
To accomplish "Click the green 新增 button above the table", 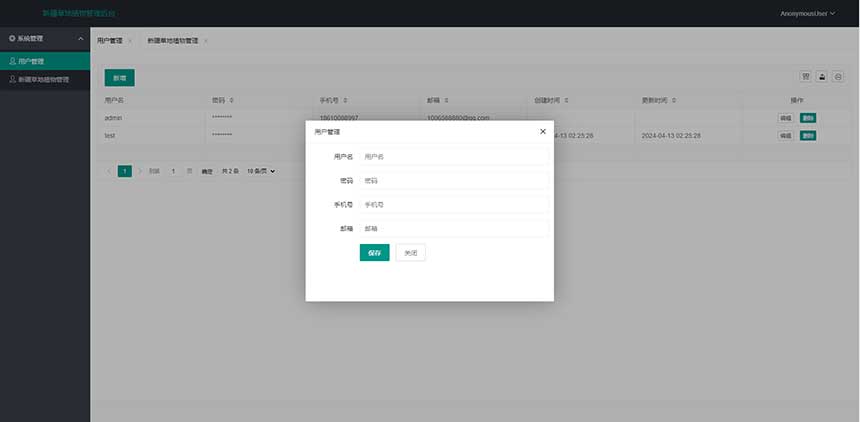I will pos(119,77).
